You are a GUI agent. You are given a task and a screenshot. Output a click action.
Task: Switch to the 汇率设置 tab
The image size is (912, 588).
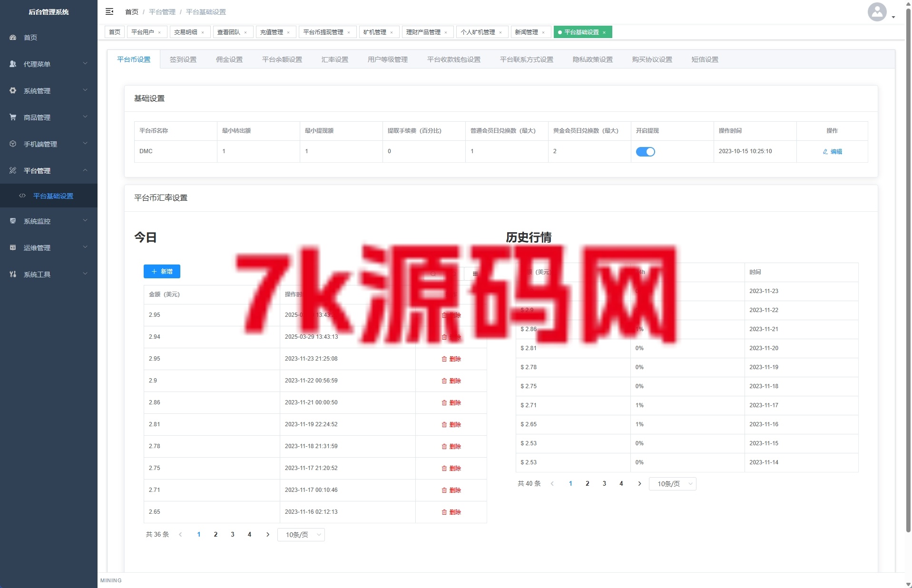pos(335,59)
